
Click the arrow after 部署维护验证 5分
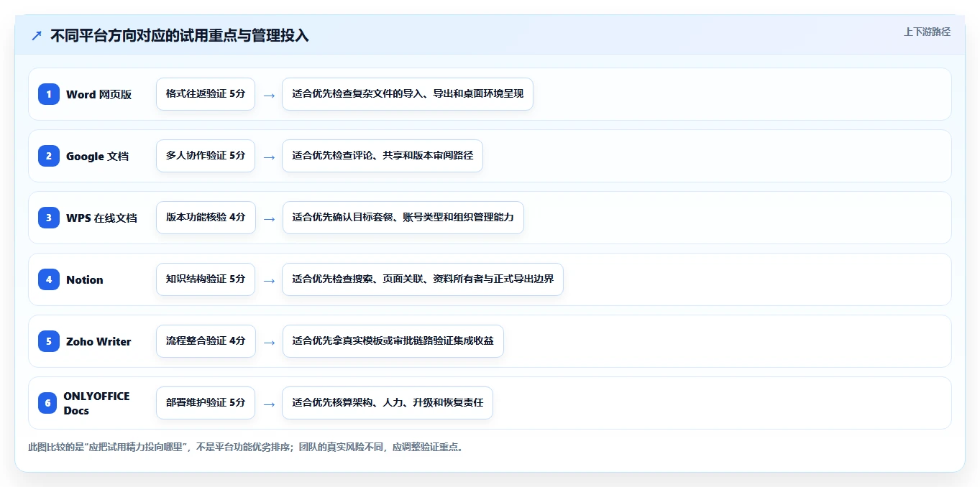pos(269,404)
